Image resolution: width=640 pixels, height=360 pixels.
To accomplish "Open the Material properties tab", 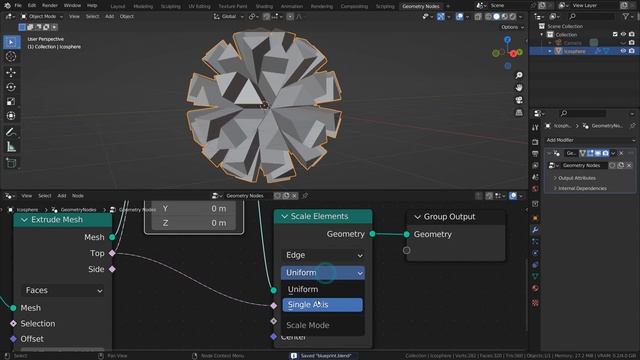I will [535, 288].
